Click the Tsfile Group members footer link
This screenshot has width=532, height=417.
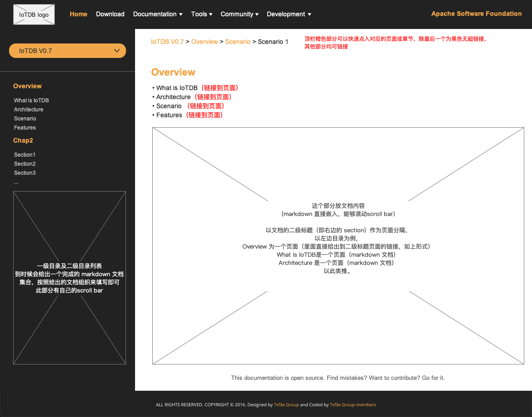point(353,405)
